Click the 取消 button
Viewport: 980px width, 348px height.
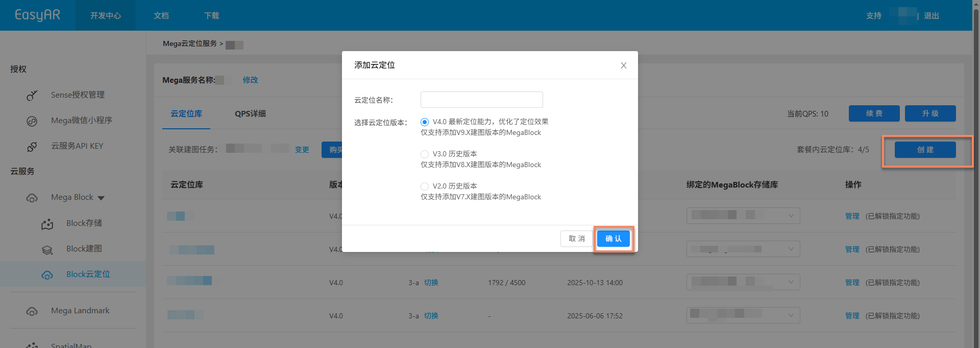577,239
